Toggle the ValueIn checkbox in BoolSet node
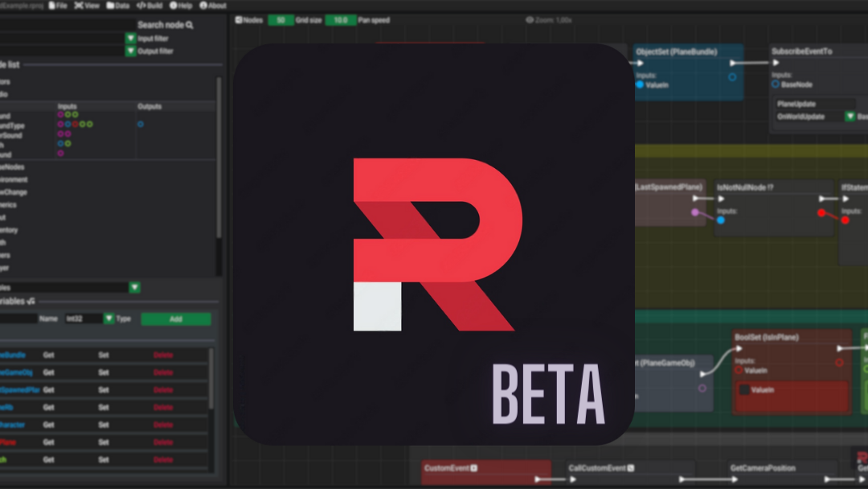This screenshot has height=489, width=868. point(745,390)
